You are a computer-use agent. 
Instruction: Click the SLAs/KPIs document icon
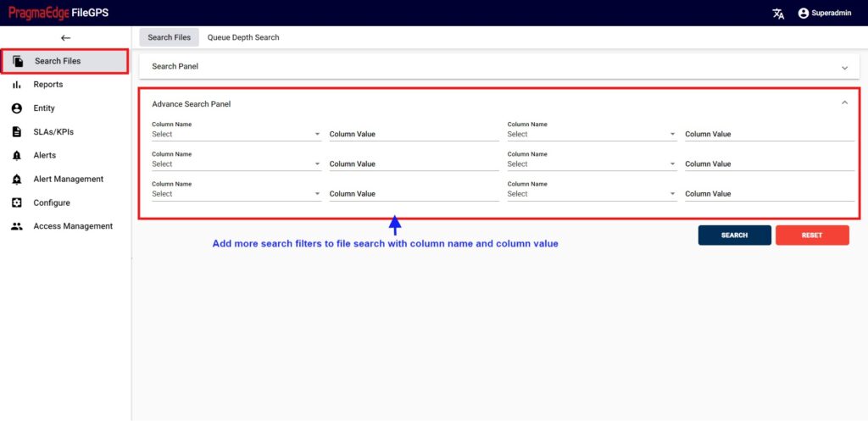pos(17,131)
